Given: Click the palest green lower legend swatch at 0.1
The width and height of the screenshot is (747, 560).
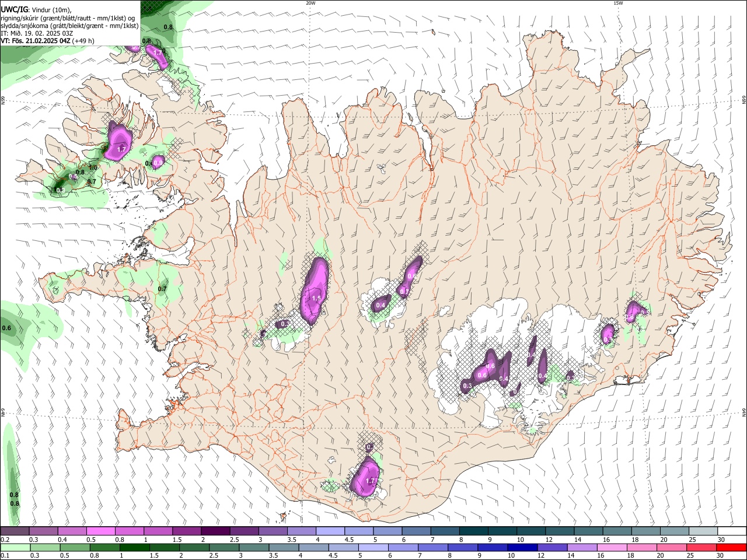Looking at the screenshot, I should click(15, 547).
